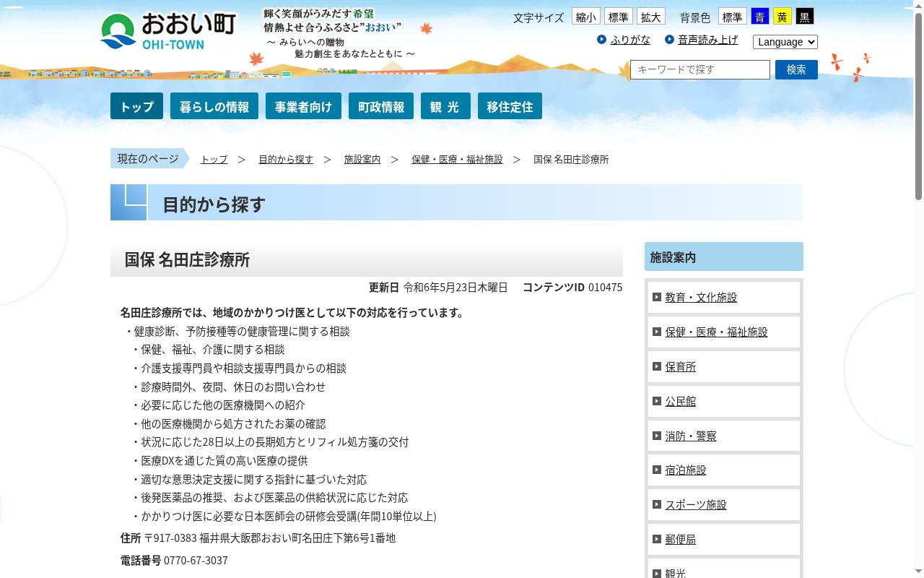Click the play icon beside 保健・医療・福祉施設
Image resolution: width=924 pixels, height=578 pixels.
[x=657, y=332]
